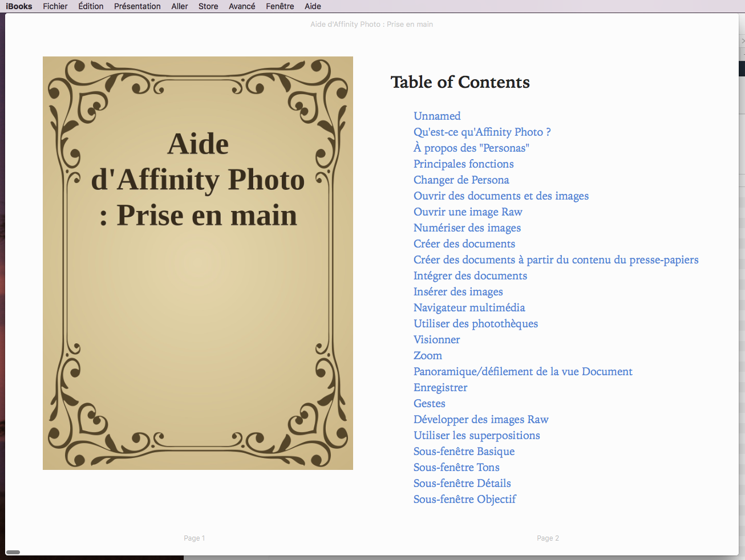Open the iBooks application menu
The width and height of the screenshot is (745, 560).
19,6
